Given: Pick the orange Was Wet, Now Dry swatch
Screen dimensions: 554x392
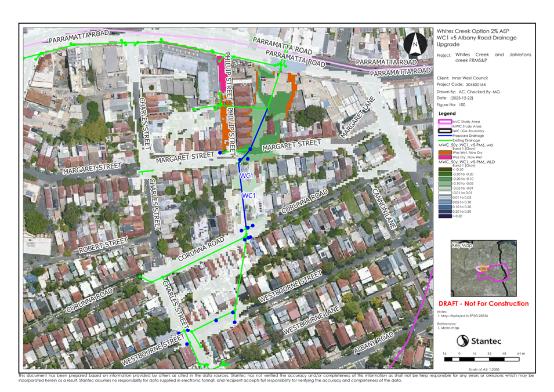Looking at the screenshot, I should tap(445, 153).
